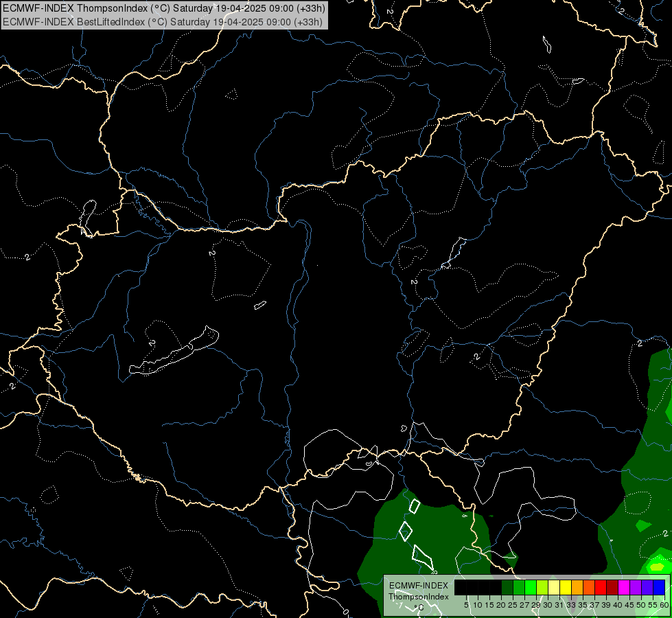
Task: Click the °C unit label in legend
Action: [x=419, y=608]
